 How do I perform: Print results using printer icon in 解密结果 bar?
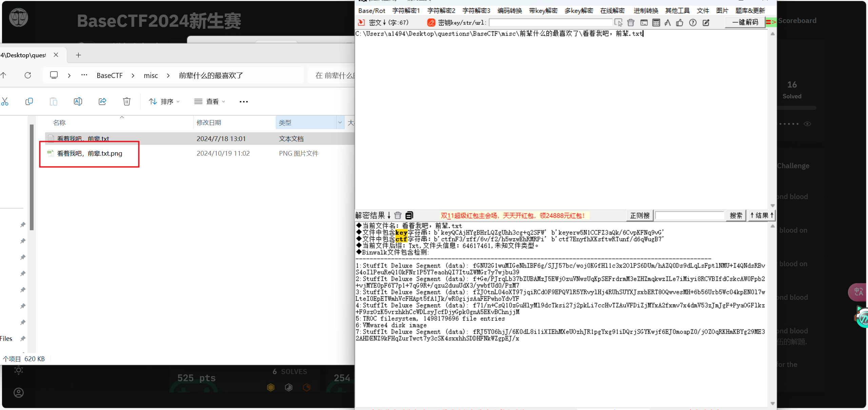coord(409,215)
